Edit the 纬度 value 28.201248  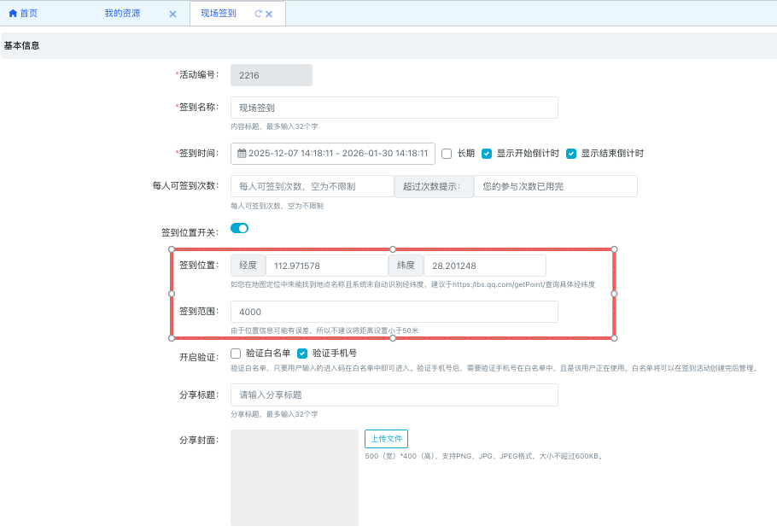point(484,266)
